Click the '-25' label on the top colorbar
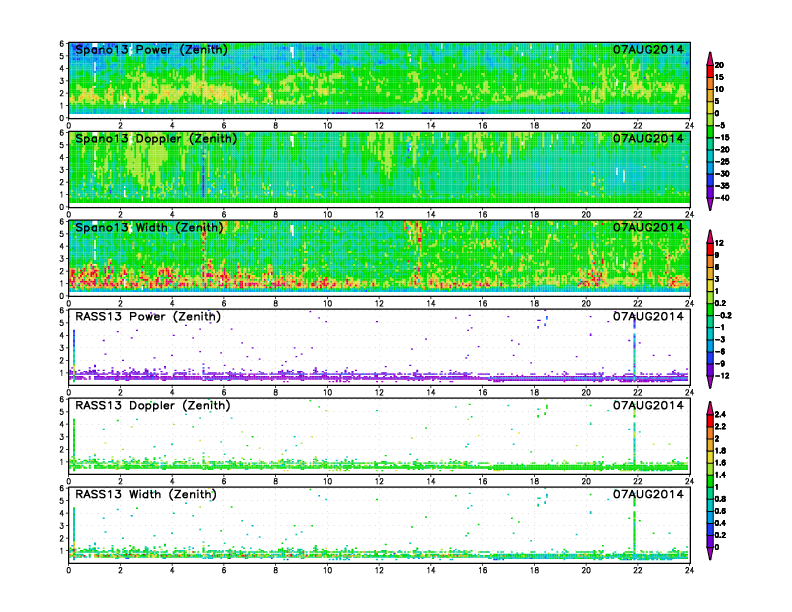The height and width of the screenshot is (612, 792). tap(722, 162)
